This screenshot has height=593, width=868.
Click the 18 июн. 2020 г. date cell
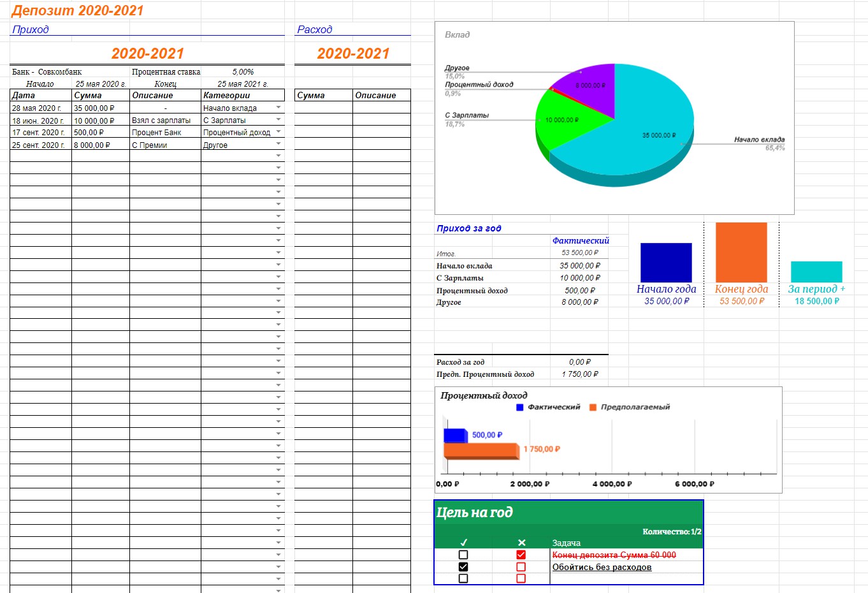tap(41, 120)
